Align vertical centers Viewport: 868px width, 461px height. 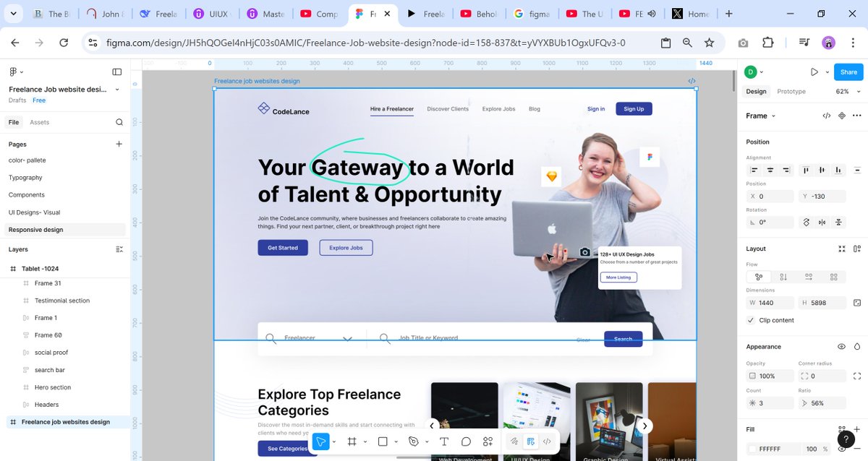point(822,171)
